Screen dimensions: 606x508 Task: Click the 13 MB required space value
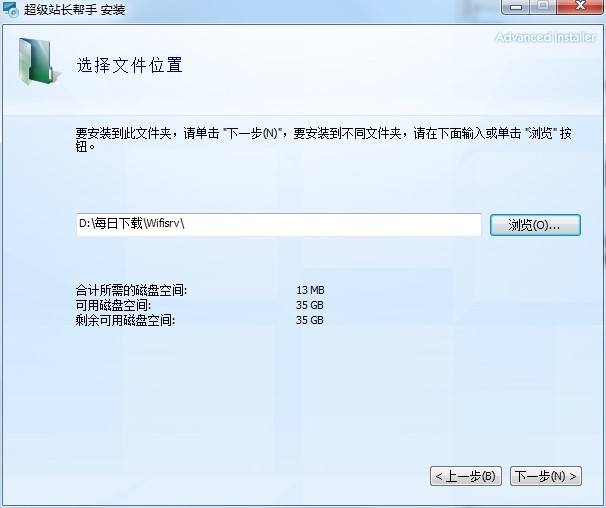pos(310,290)
